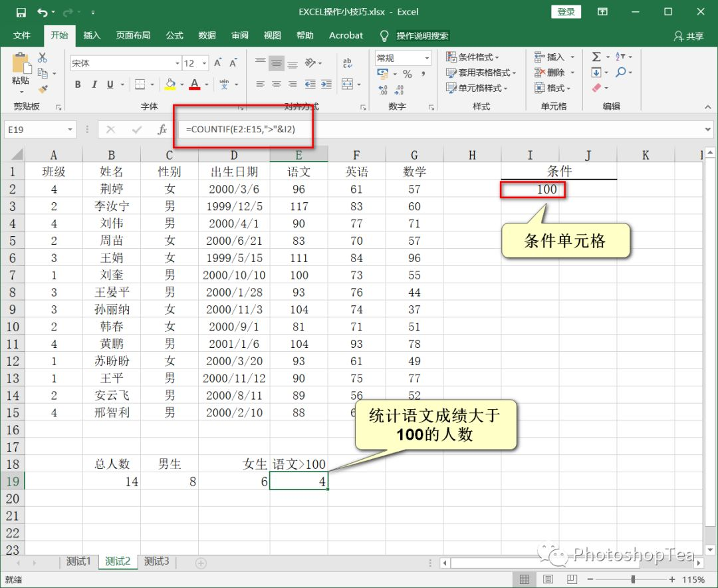Toggle underline formatting
The image size is (718, 588).
point(110,84)
